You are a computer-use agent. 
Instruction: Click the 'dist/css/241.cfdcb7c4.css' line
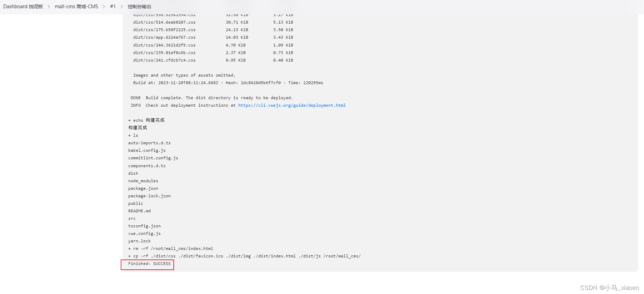coord(165,60)
